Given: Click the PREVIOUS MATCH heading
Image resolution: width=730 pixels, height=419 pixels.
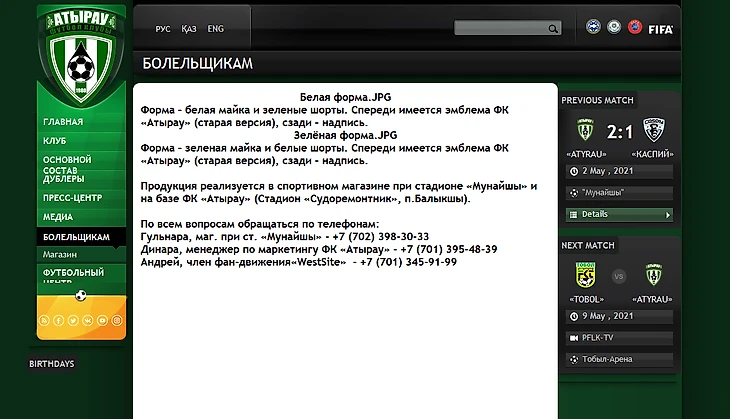Looking at the screenshot, I should (x=597, y=101).
